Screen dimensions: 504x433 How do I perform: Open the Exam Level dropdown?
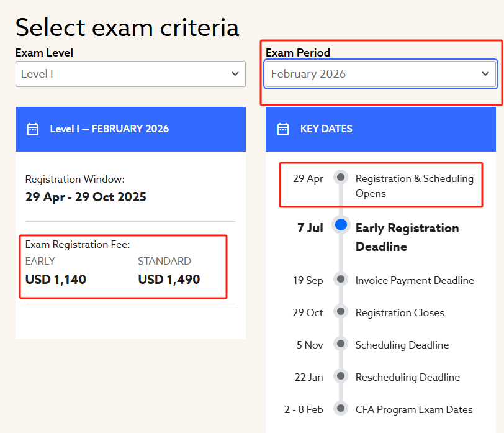[x=130, y=74]
